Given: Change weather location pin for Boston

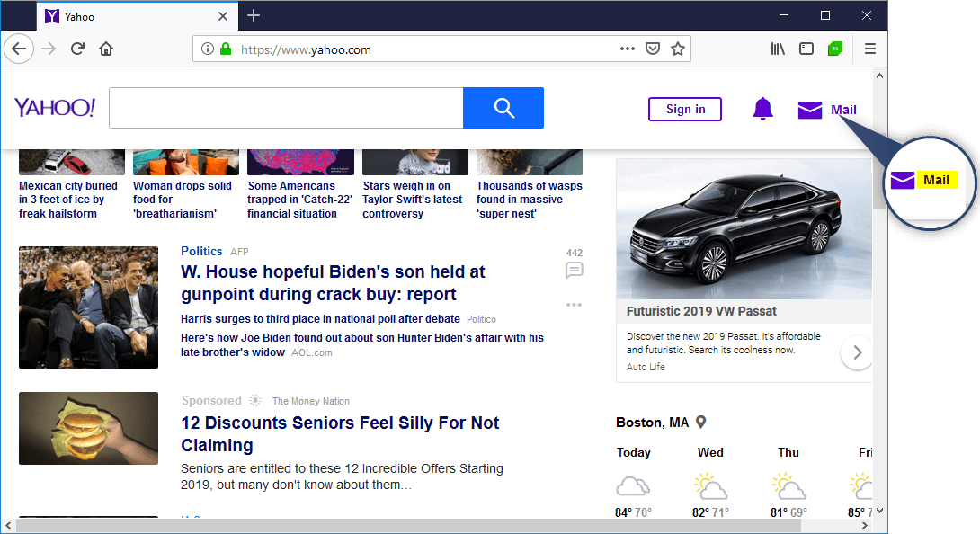Looking at the screenshot, I should 701,422.
